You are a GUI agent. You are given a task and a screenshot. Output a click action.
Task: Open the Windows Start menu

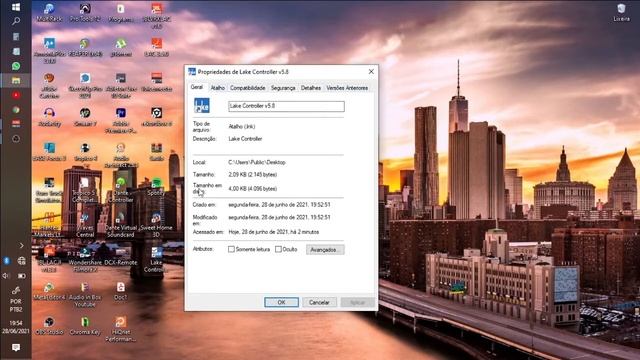pos(16,7)
